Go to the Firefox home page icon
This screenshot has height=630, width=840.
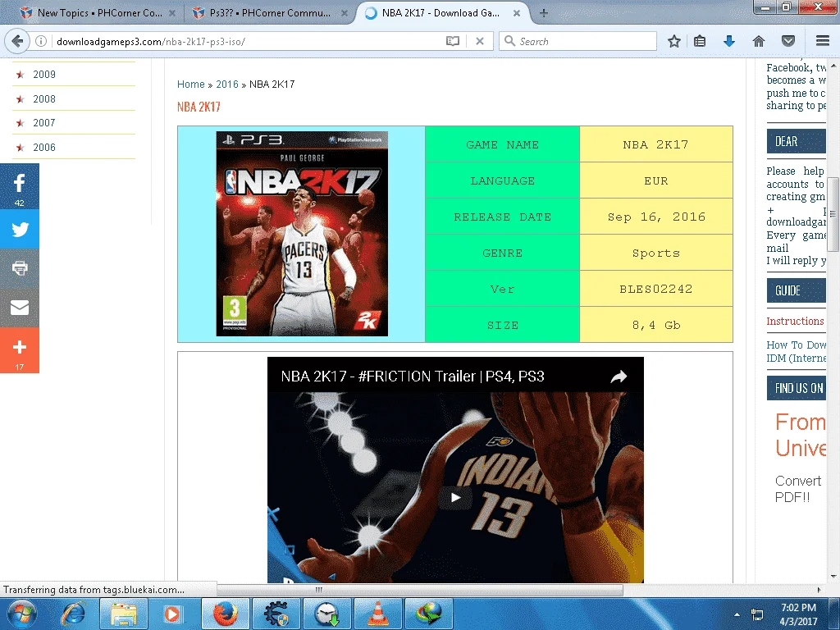[759, 41]
